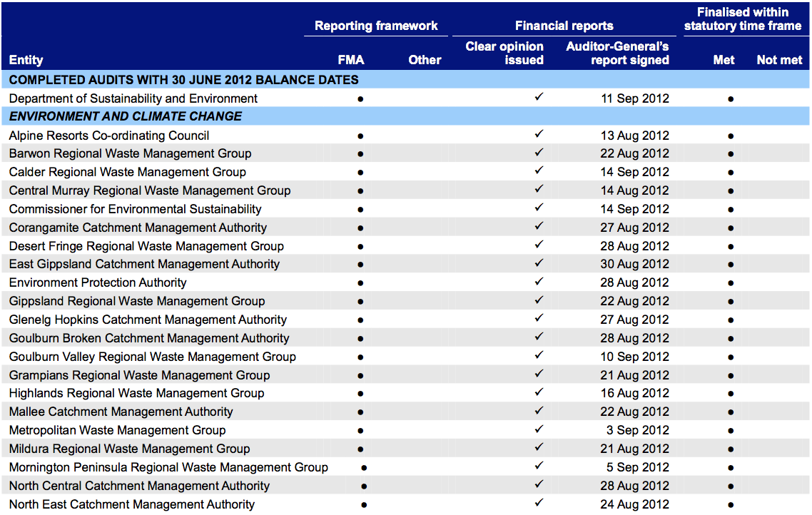Select Grampians Regional Waste Management Group
The width and height of the screenshot is (812, 515).
click(x=139, y=375)
